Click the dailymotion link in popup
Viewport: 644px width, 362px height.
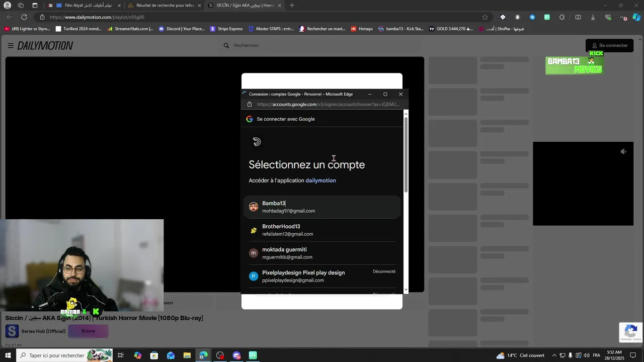[x=320, y=180]
